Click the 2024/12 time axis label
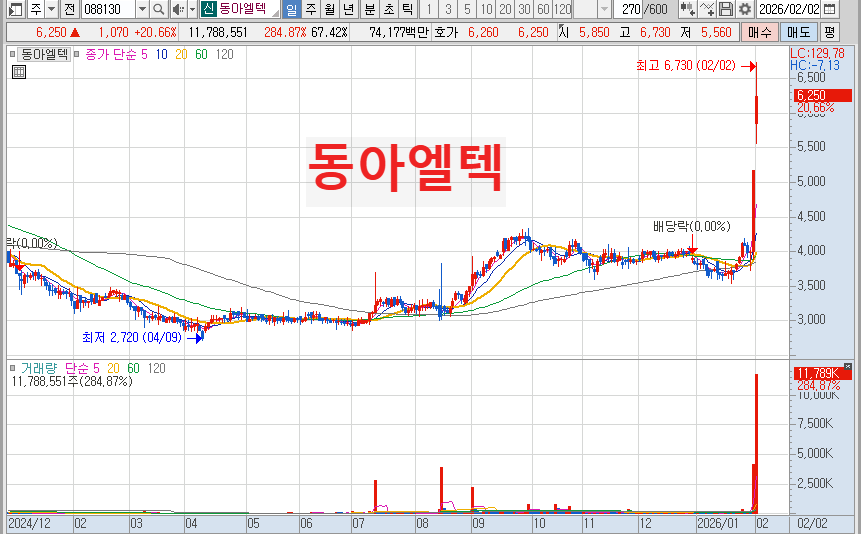The height and width of the screenshot is (534, 861). [29, 524]
